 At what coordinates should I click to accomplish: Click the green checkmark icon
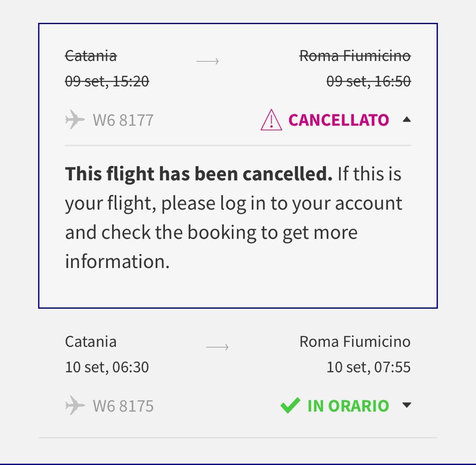click(290, 405)
